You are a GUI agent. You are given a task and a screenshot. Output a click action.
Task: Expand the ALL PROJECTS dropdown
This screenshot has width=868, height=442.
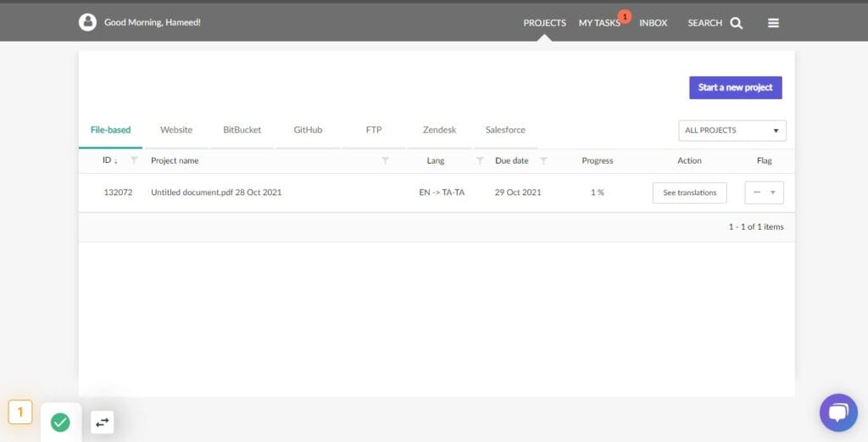click(x=732, y=131)
